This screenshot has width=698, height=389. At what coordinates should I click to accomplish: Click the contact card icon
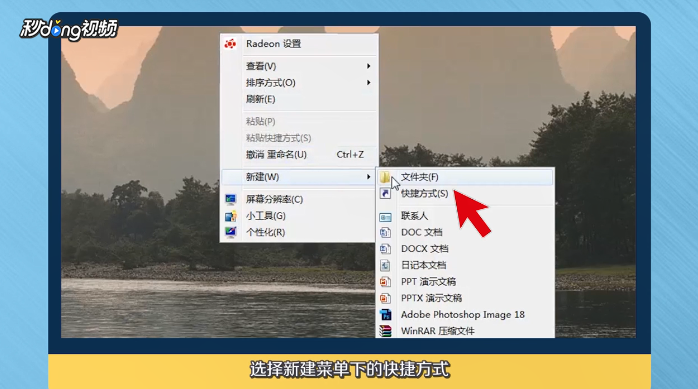point(385,217)
